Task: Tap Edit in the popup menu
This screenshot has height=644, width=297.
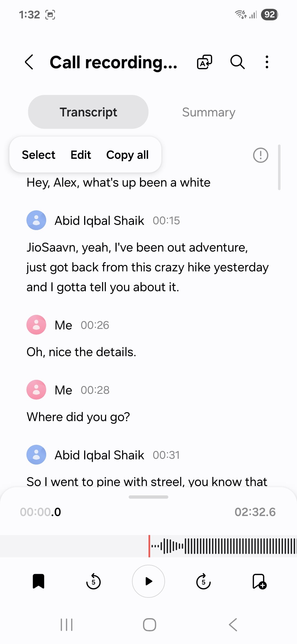Action: (x=81, y=155)
